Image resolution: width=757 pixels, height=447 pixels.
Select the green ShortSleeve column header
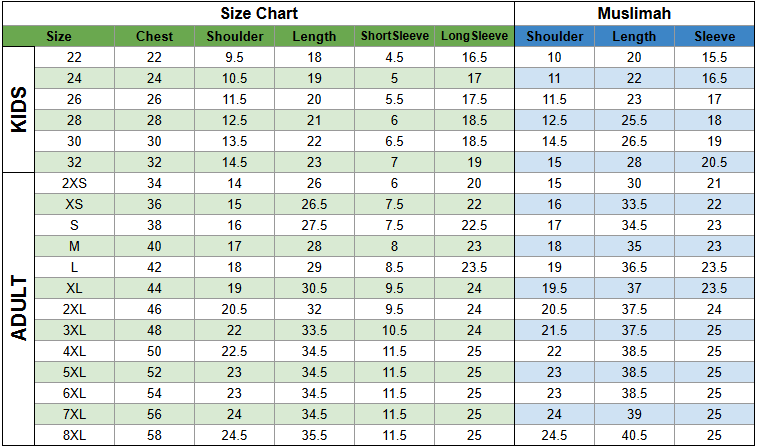click(x=394, y=36)
